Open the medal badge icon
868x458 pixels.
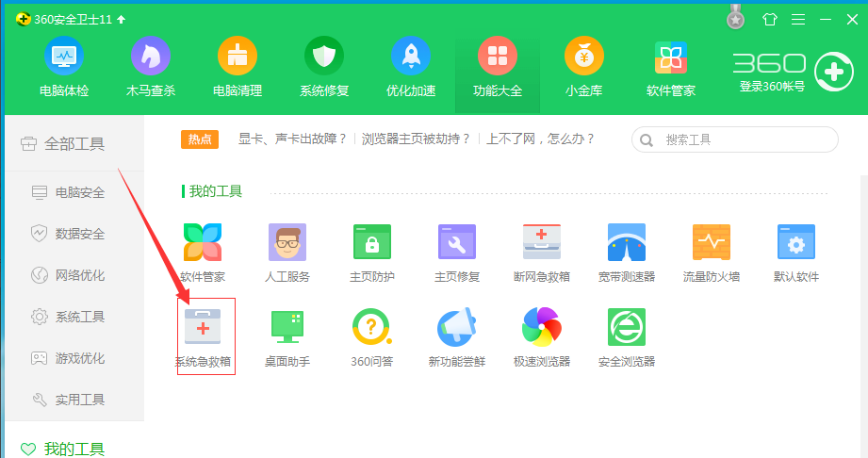coord(735,18)
